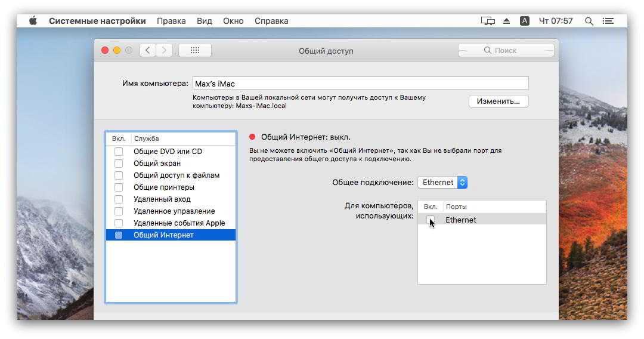Image resolution: width=644 pixels, height=339 pixels.
Task: Open the Apple menu
Action: (x=33, y=21)
